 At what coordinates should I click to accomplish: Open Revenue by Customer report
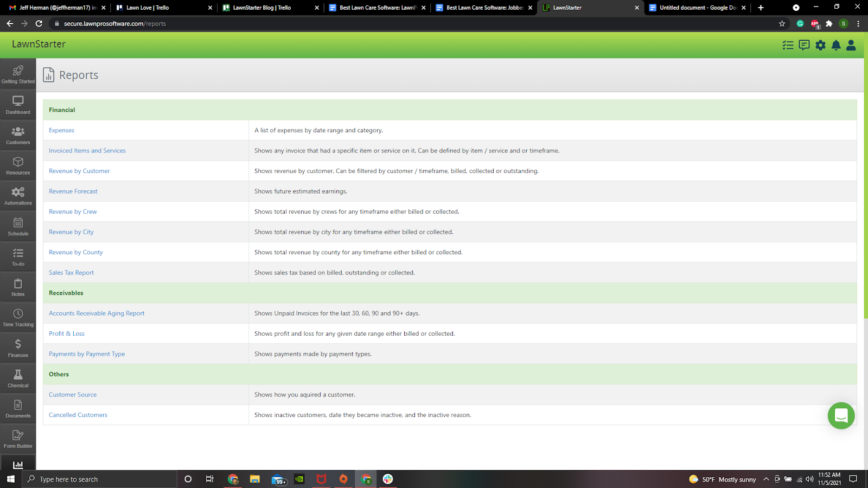pos(79,171)
